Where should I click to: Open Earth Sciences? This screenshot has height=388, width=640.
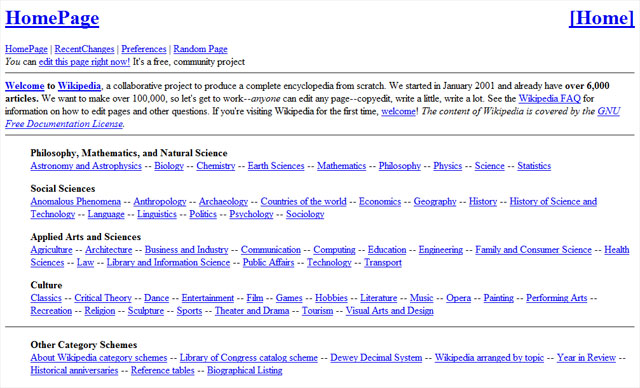pos(276,166)
